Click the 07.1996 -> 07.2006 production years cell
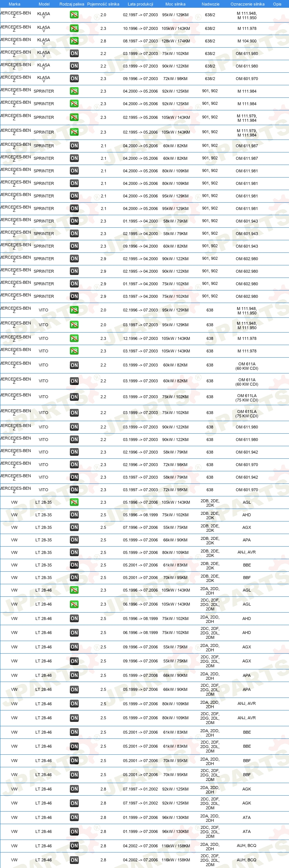The width and height of the screenshot is (289, 868). tap(140, 527)
